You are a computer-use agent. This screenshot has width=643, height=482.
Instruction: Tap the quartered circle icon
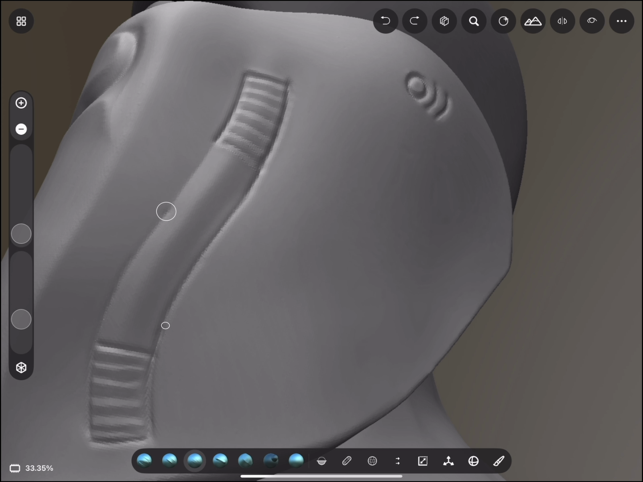pos(473,461)
